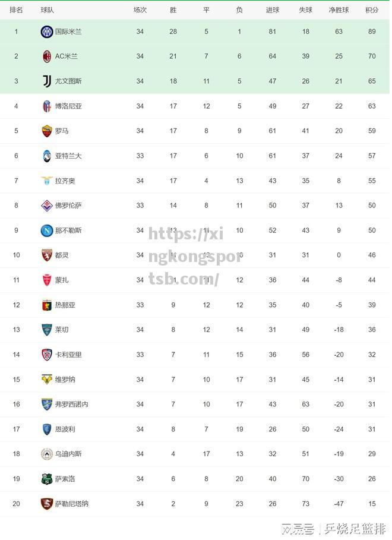Click the Napoli N logo
392x540 pixels.
click(x=47, y=230)
